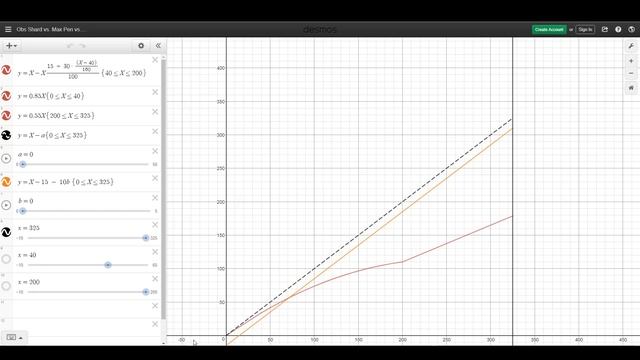
Task: Open graph settings wrench icon
Action: pyautogui.click(x=631, y=46)
